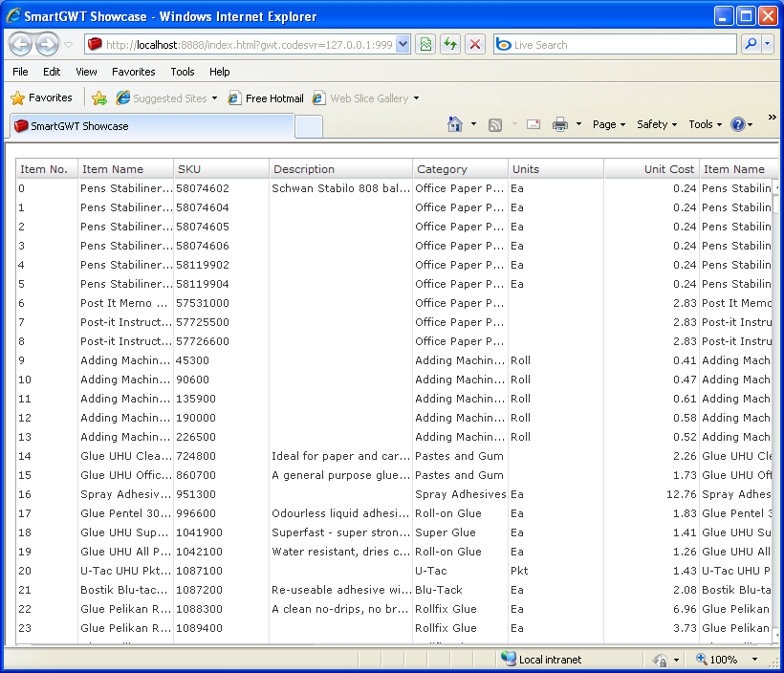Expand the address bar URL dropdown
Screen dimensions: 784x673
(x=403, y=45)
